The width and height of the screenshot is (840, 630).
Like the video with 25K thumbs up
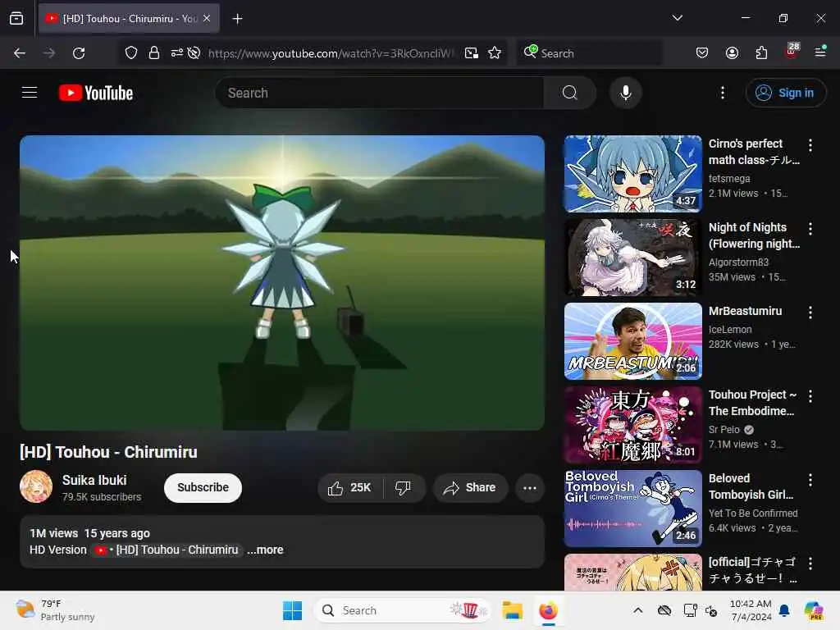[349, 487]
